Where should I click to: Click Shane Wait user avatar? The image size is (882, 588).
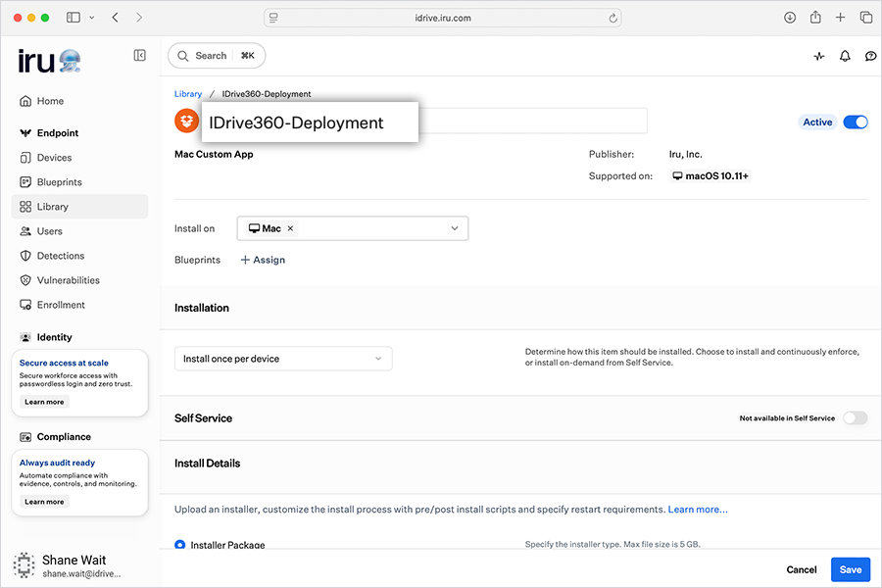(24, 564)
